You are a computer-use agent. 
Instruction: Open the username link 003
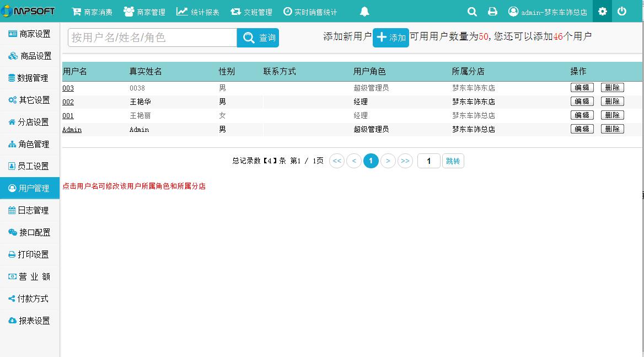[68, 88]
